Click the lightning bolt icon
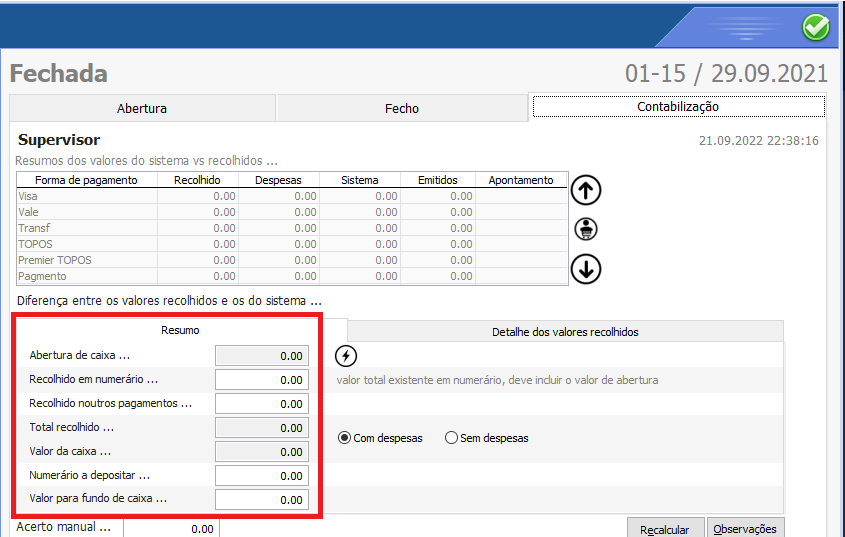Screen dimensions: 845x537 coord(345,356)
